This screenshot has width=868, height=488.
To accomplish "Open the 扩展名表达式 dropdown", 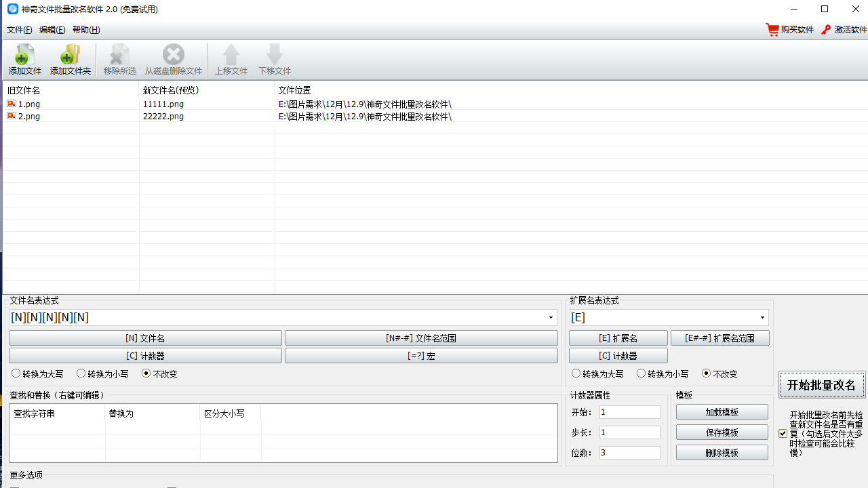I will click(x=761, y=317).
